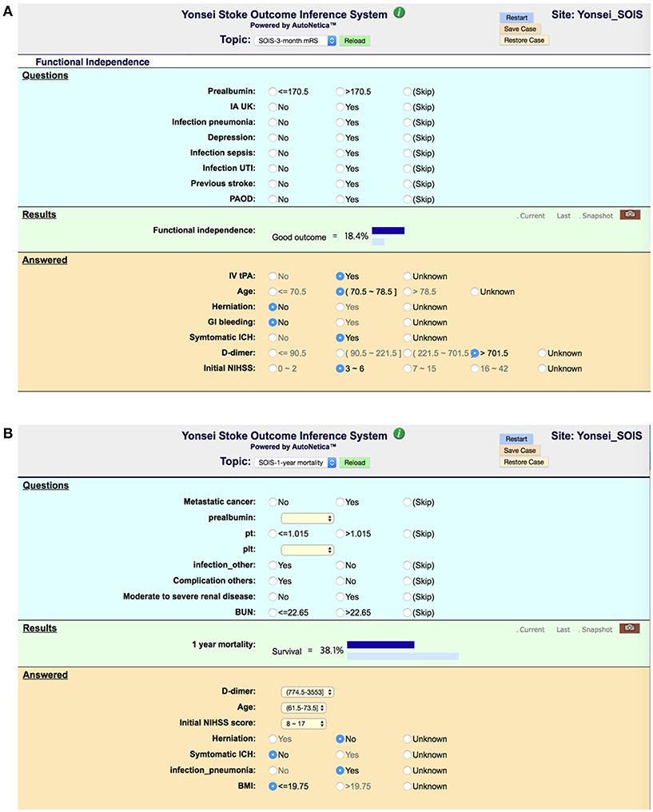Click the Snapshot link in panel B results

click(x=595, y=630)
